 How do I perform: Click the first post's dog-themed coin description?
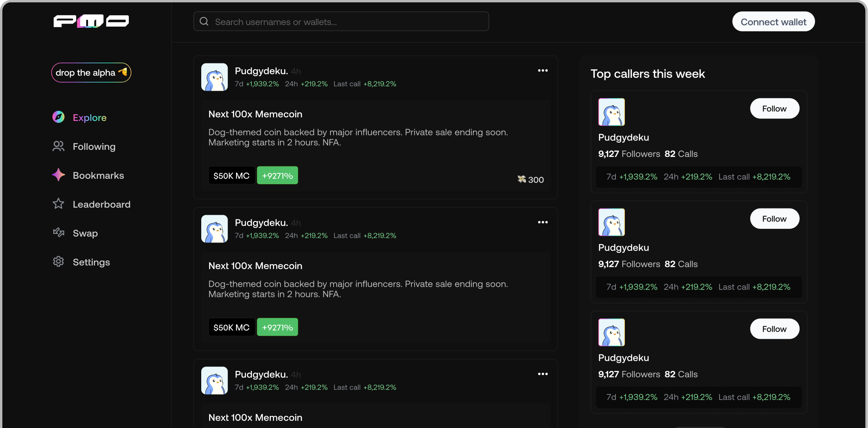pyautogui.click(x=358, y=137)
